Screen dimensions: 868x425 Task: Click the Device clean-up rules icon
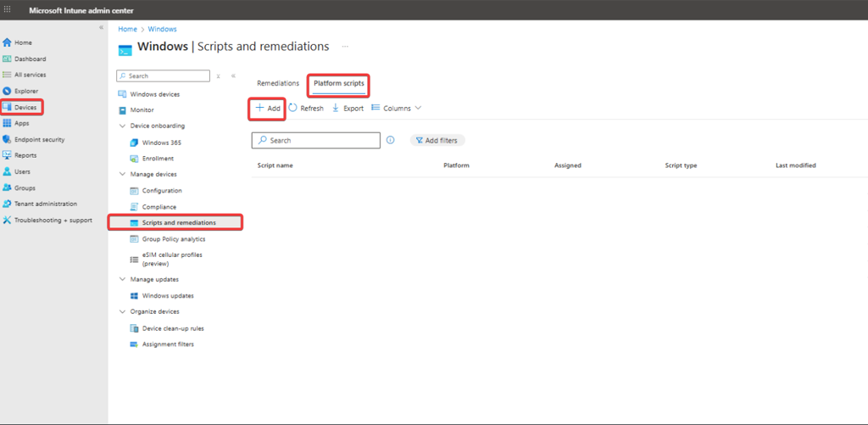tap(133, 328)
